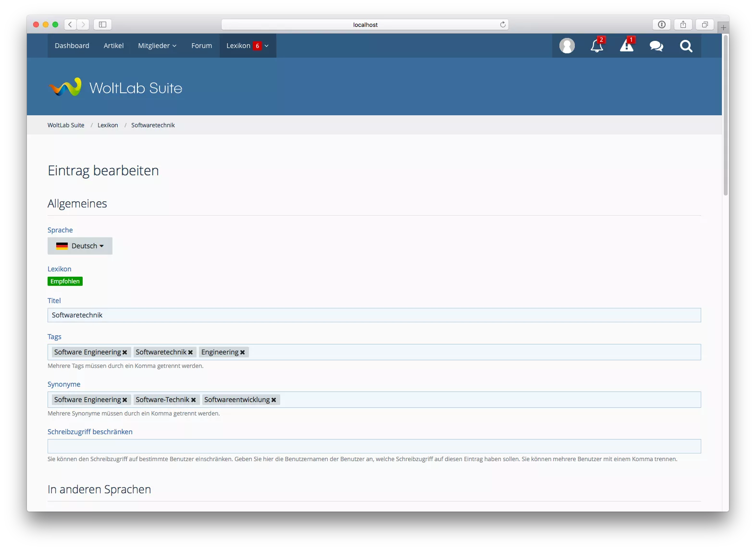
Task: Click the Lexikon breadcrumb link
Action: (108, 125)
